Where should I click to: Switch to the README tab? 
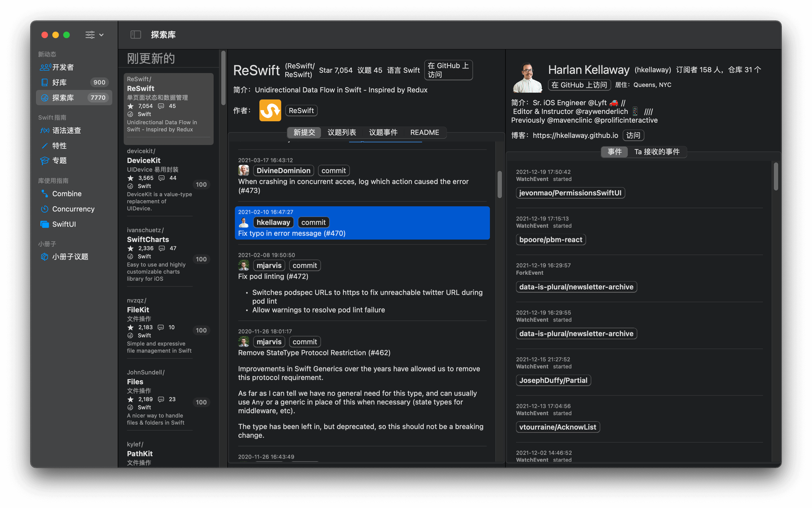(425, 132)
